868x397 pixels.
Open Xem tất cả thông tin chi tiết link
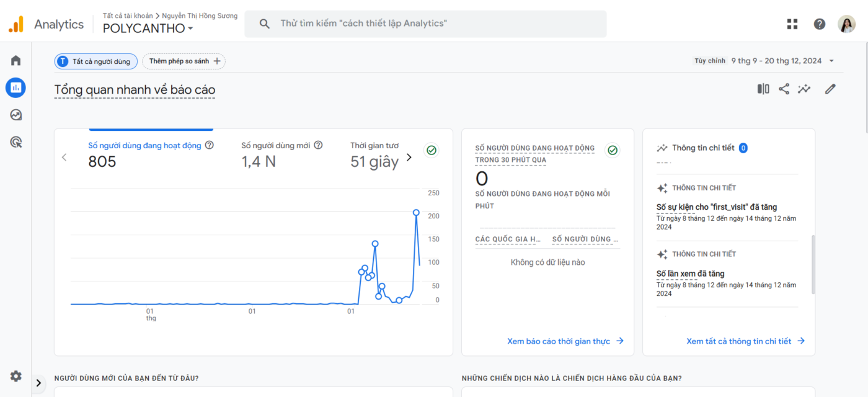(x=745, y=341)
